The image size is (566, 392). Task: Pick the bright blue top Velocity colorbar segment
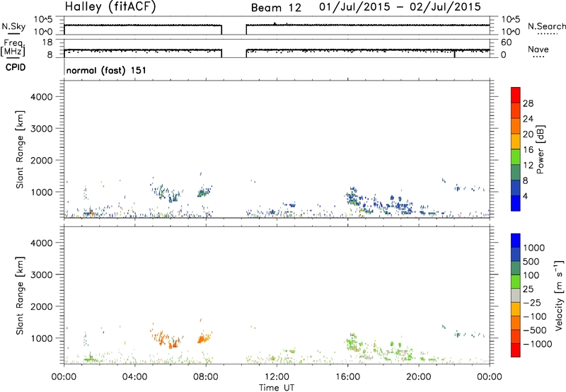tap(516, 241)
